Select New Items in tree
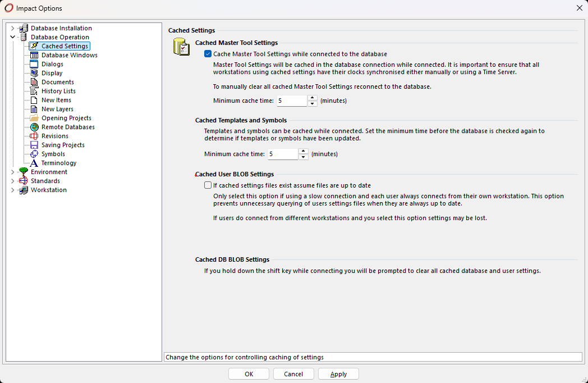 pos(56,101)
